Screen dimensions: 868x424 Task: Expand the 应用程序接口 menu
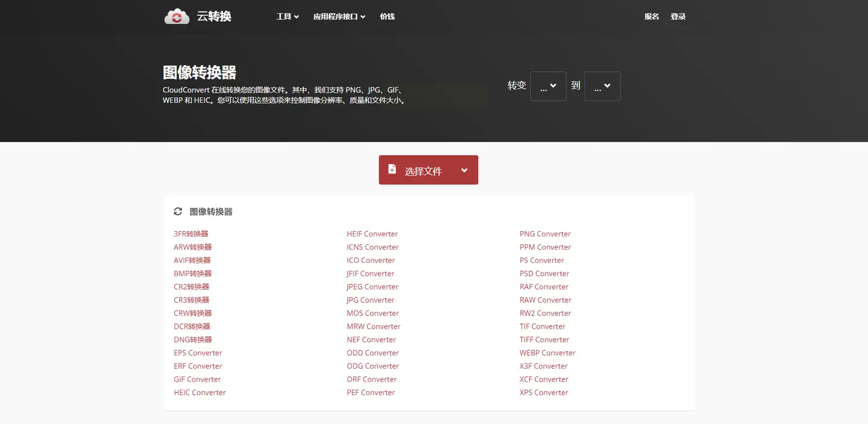click(x=339, y=17)
